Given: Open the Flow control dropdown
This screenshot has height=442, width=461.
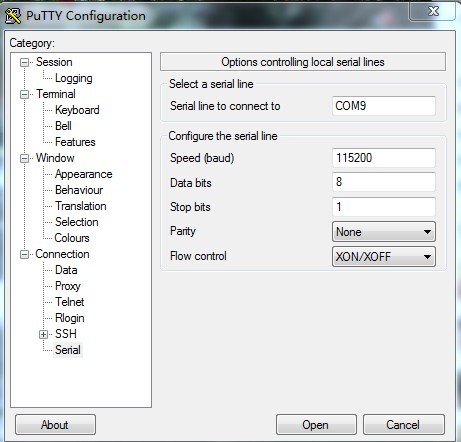Looking at the screenshot, I should click(384, 257).
